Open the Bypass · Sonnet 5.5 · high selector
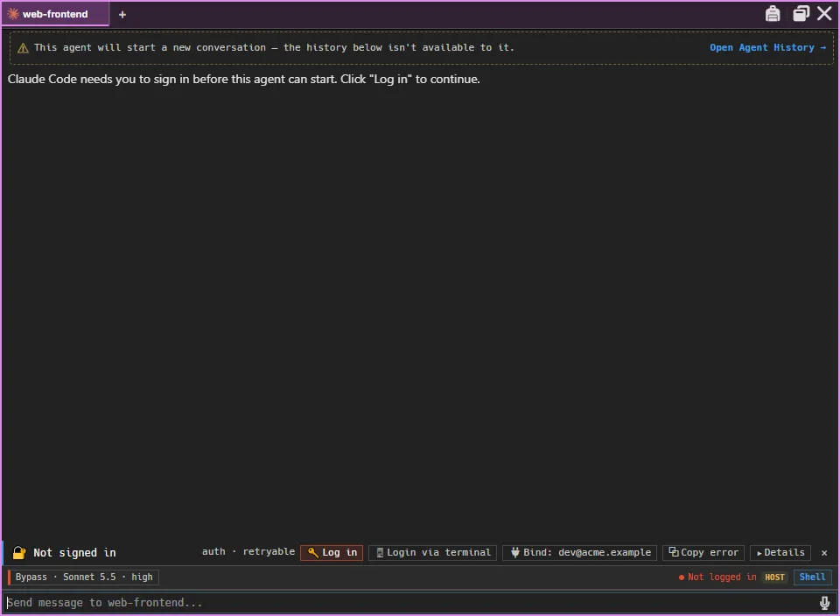This screenshot has height=616, width=840. click(84, 577)
